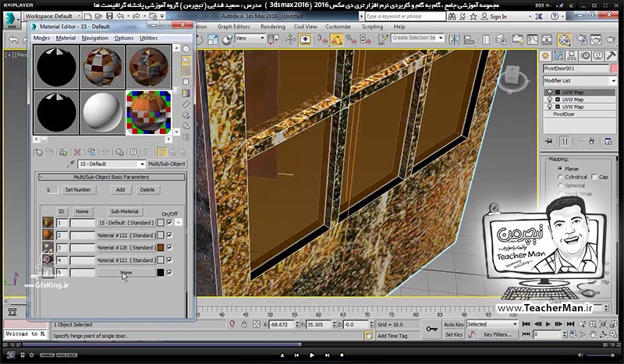Click the brown color swatch of sub-material 3
Screen dimensions: 624x364
click(161, 247)
